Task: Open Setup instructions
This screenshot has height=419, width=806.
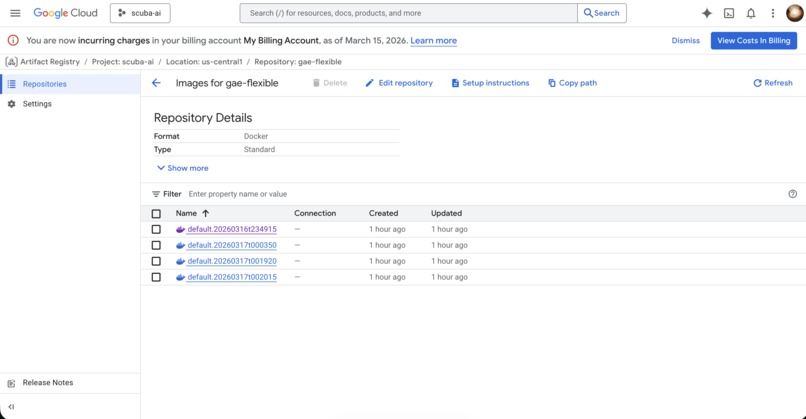Action: point(490,83)
